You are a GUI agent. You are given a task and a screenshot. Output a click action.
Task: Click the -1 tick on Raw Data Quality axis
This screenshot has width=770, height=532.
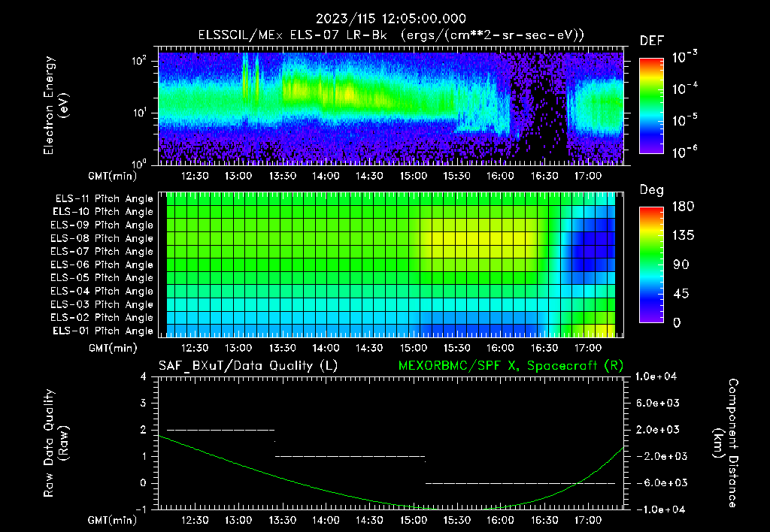[141, 509]
